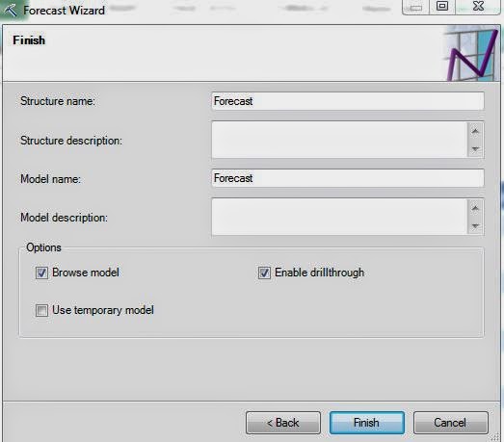
Task: Close the Forecast Wizard window
Action: [478, 7]
